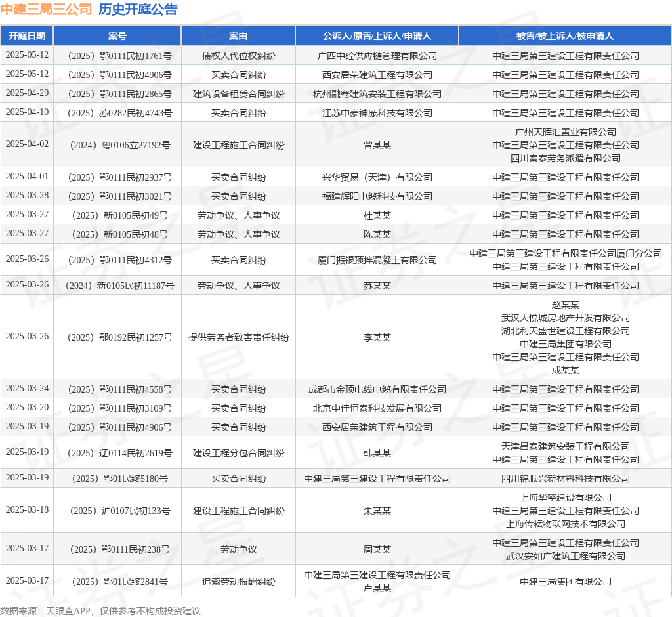The height and width of the screenshot is (617, 672).
Task: Select case number (2025)鄂0111民初1761号
Action: click(117, 56)
